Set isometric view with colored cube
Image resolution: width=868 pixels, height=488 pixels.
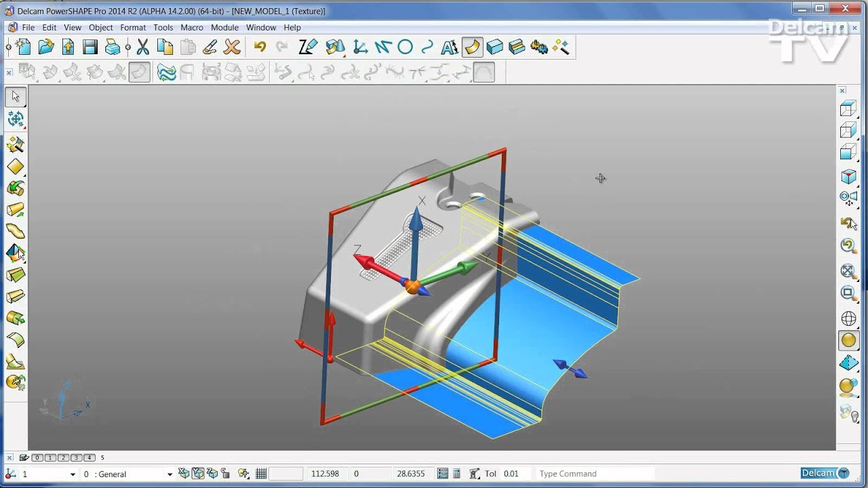tap(848, 176)
